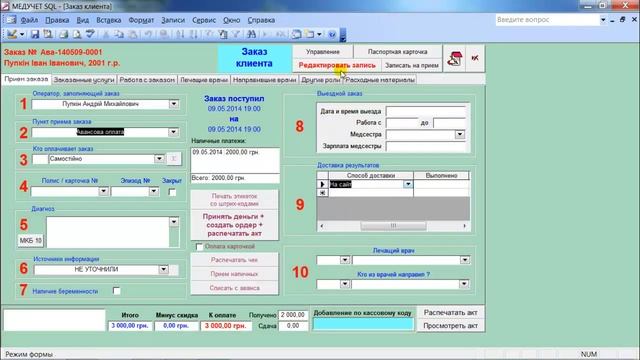Click the Access key icon in title bar

tap(6, 6)
